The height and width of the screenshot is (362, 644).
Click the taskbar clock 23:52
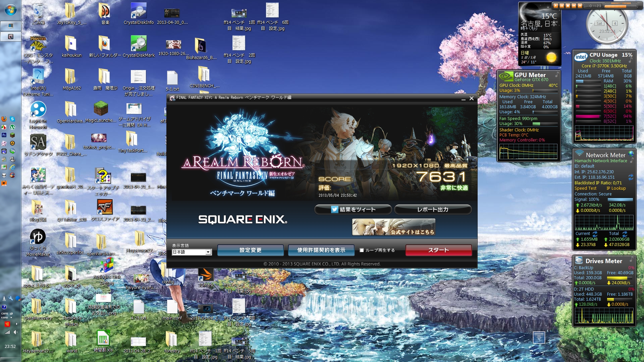tap(10, 347)
